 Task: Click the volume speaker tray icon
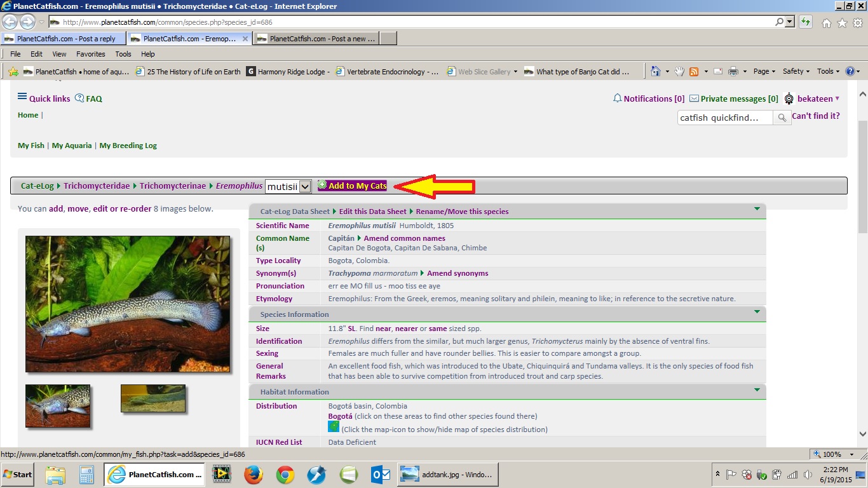point(808,475)
